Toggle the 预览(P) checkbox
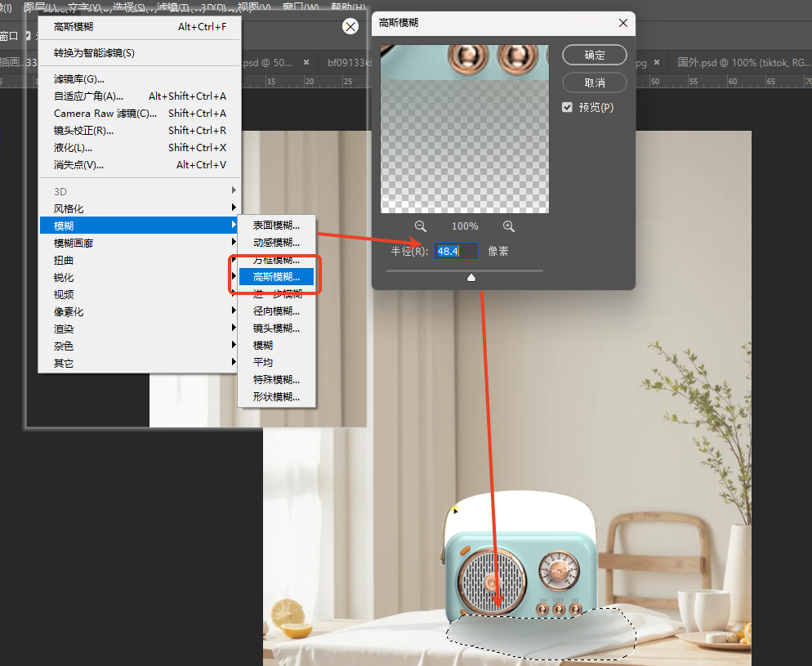812x666 pixels. pyautogui.click(x=568, y=107)
